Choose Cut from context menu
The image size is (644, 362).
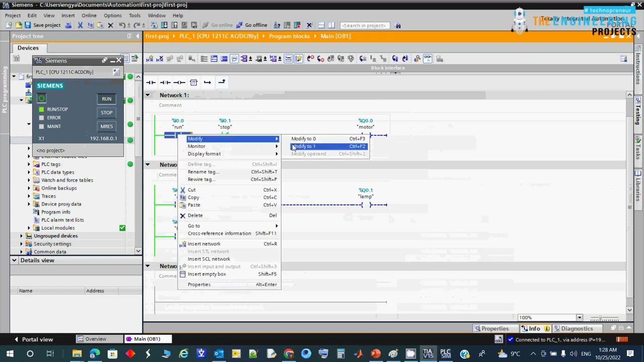click(229, 190)
